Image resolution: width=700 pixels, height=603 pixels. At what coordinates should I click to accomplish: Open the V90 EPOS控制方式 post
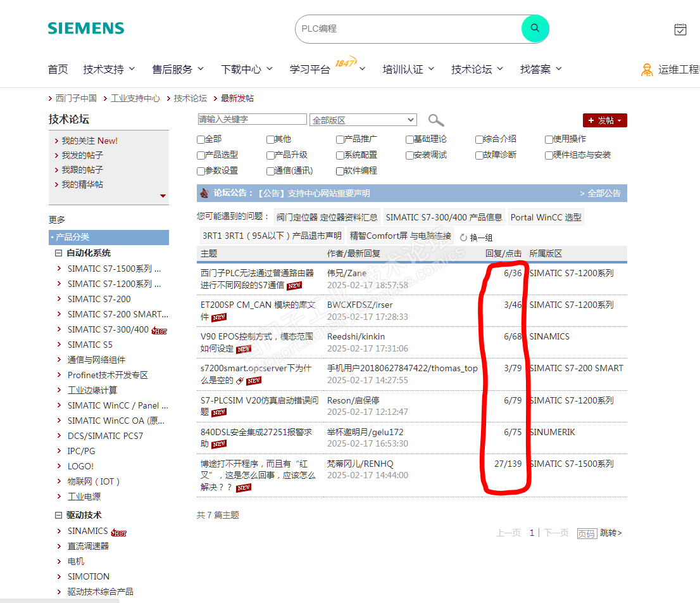click(257, 342)
